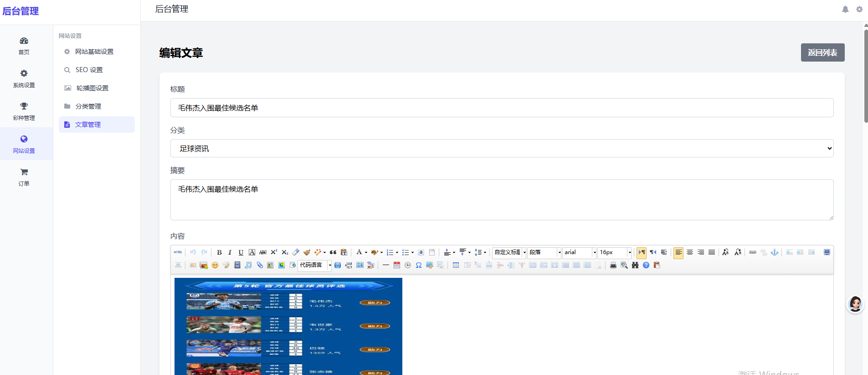Open 网站基础设置 submenu item
Screen dimensions: 868x375
coord(97,52)
